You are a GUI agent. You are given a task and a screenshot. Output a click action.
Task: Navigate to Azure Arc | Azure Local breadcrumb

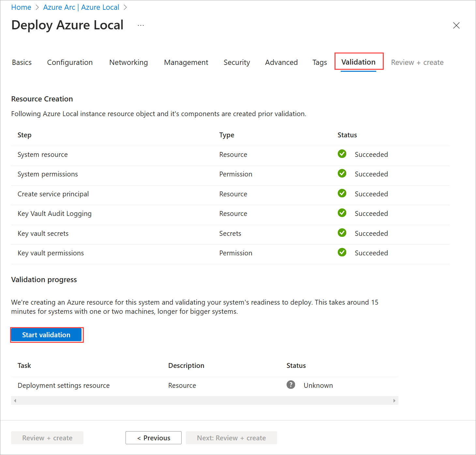click(81, 7)
